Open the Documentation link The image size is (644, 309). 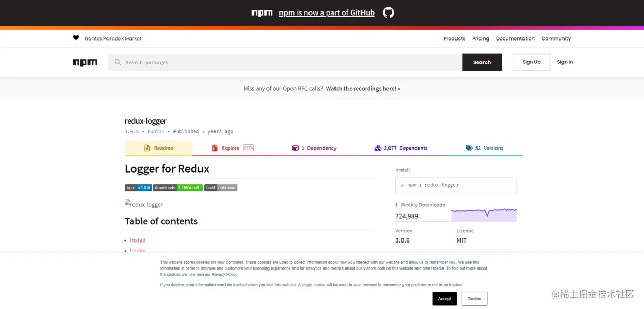click(515, 38)
